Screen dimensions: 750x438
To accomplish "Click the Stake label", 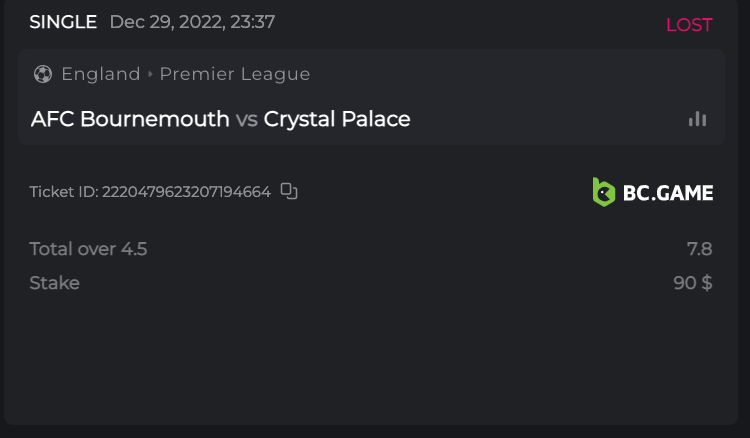I will pyautogui.click(x=54, y=283).
